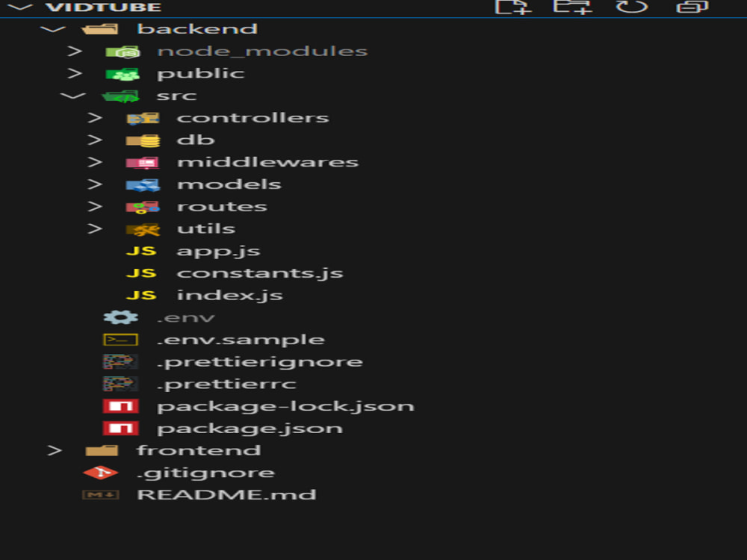Click the JS icon beside app.js
The width and height of the screenshot is (747, 560).
[141, 251]
